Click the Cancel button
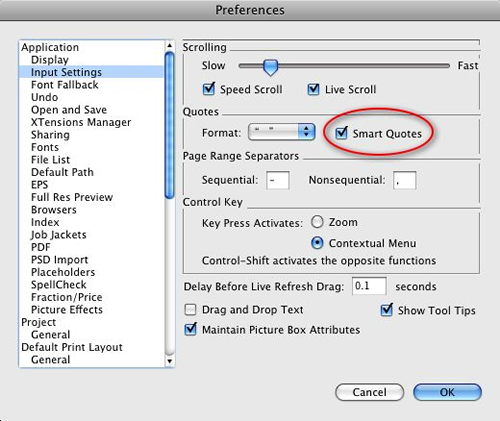 pyautogui.click(x=369, y=392)
